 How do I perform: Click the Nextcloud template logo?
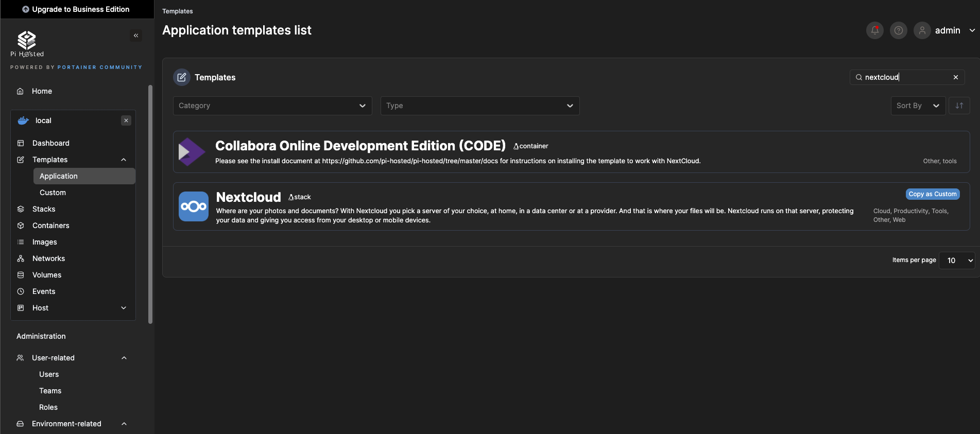click(x=194, y=206)
